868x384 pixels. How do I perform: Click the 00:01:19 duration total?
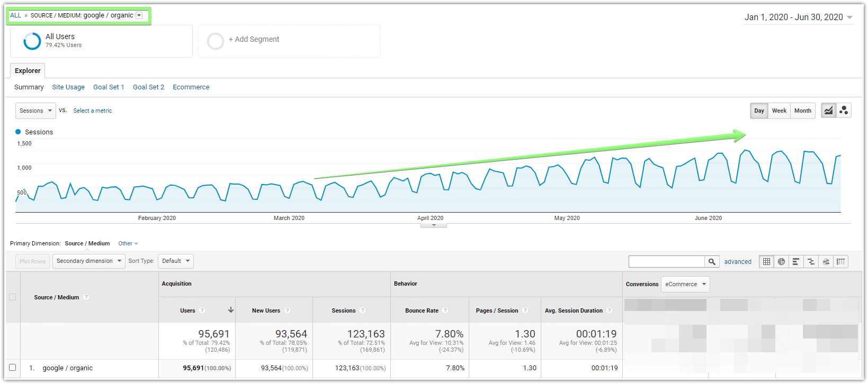tap(596, 334)
